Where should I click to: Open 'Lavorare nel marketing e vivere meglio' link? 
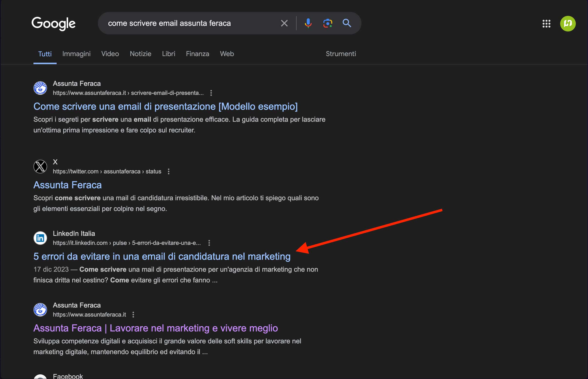click(156, 328)
